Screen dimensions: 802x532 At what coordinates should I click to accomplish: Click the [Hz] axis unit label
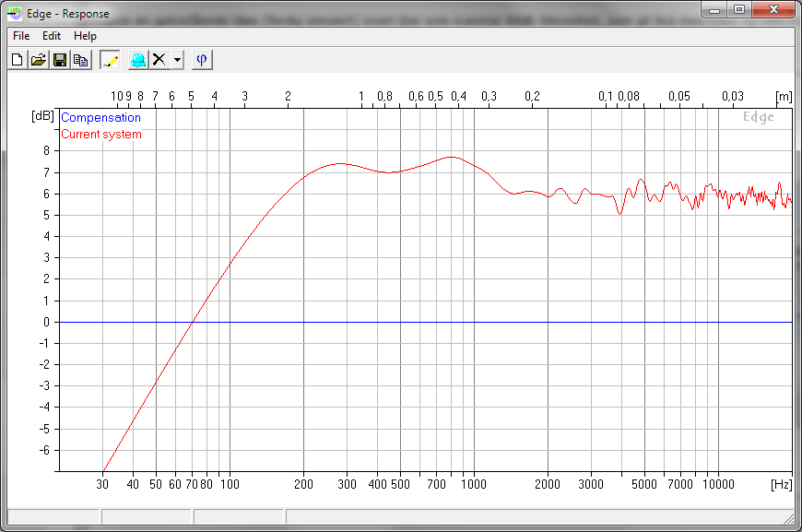coord(781,484)
